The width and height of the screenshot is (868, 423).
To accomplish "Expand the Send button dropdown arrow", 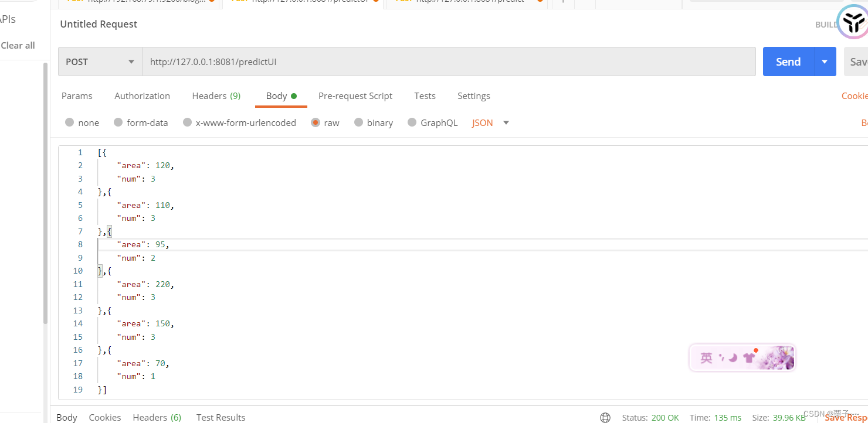I will (x=825, y=62).
